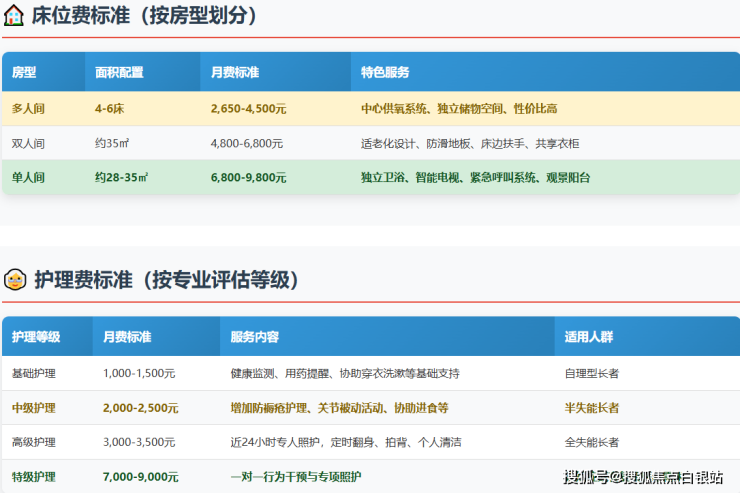Select the 特级护理 care level row
This screenshot has width=740, height=493.
point(34,477)
